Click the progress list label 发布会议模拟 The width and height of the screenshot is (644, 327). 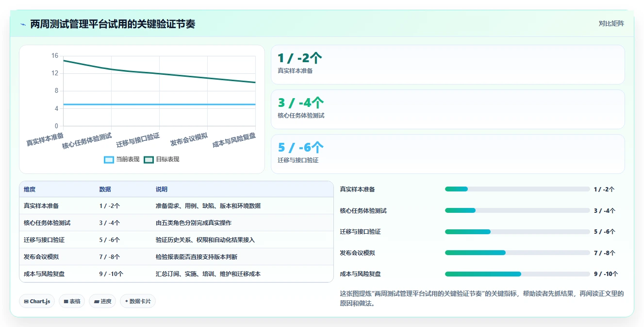click(x=357, y=253)
